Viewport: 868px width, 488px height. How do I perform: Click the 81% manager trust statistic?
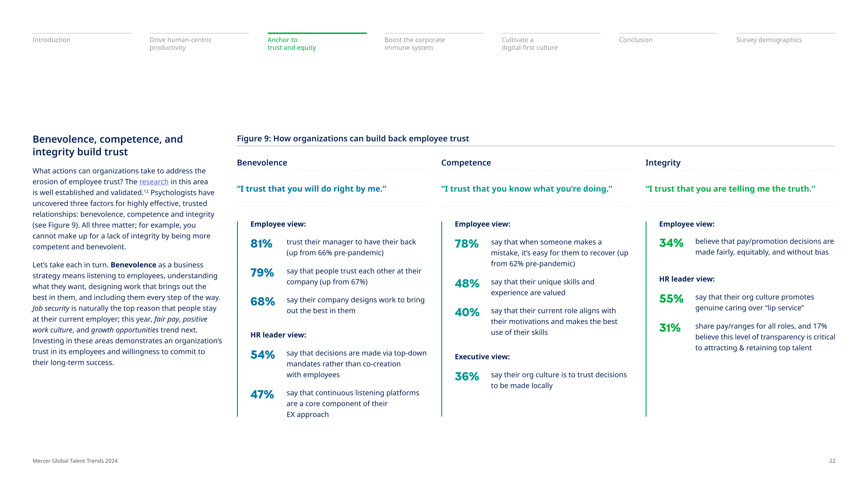(262, 244)
